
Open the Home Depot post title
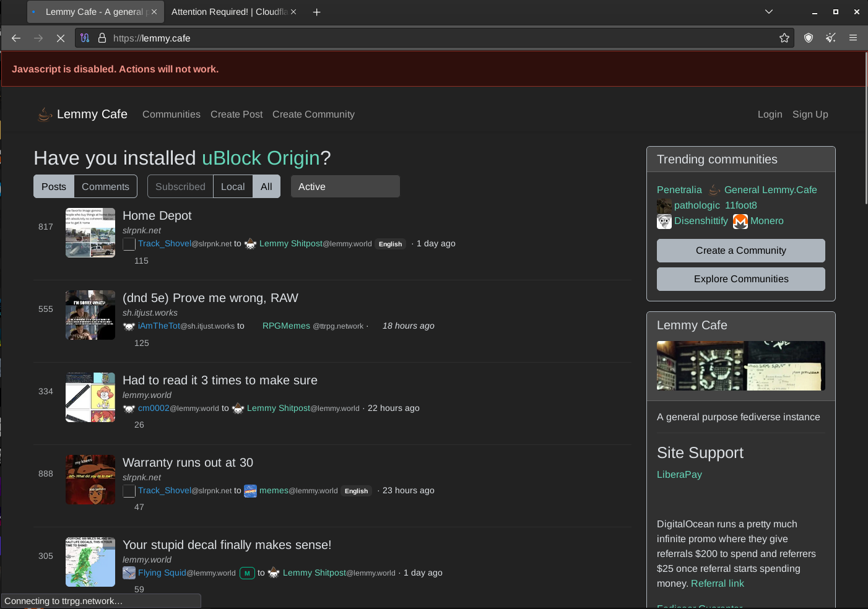[157, 216]
